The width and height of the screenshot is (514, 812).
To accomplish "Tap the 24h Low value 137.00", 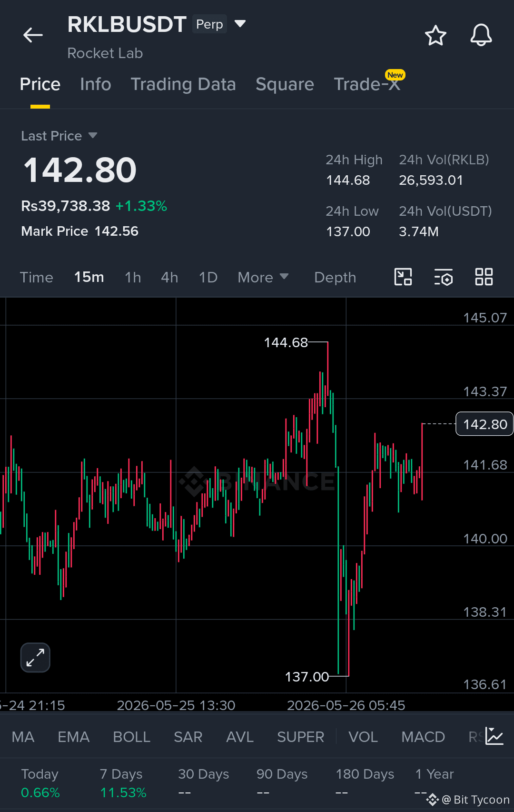I will coord(348,231).
